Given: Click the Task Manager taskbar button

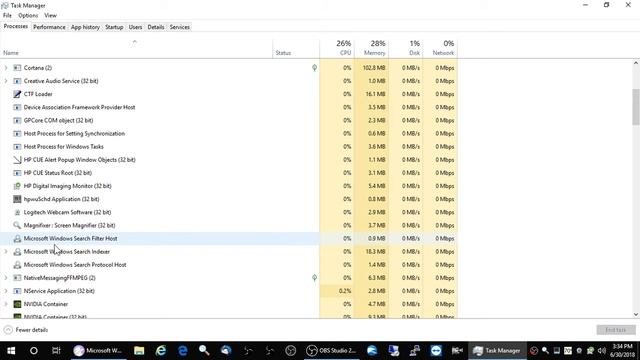Looking at the screenshot, I should point(496,351).
